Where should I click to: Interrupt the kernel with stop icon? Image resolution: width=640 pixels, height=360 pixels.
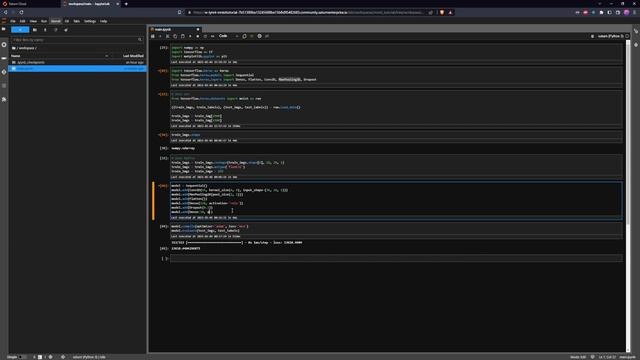point(198,36)
